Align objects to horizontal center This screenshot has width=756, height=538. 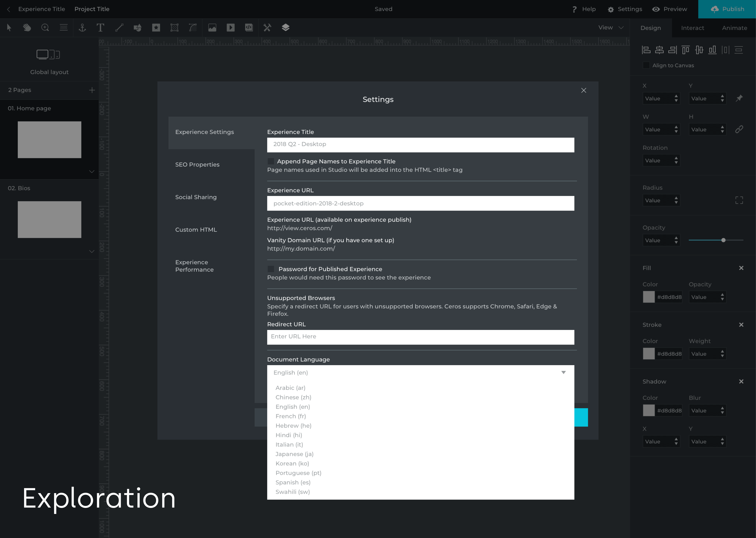659,50
